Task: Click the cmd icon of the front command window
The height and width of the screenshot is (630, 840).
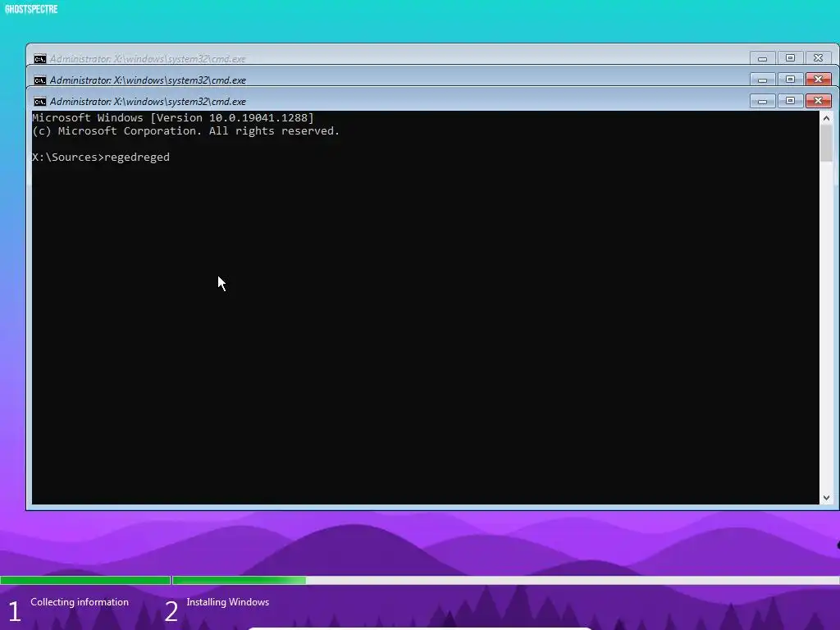Action: (39, 101)
